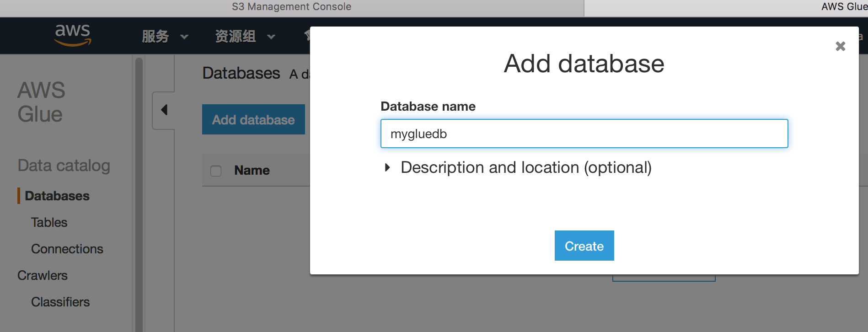Click the AWS logo in the header

pos(73,35)
